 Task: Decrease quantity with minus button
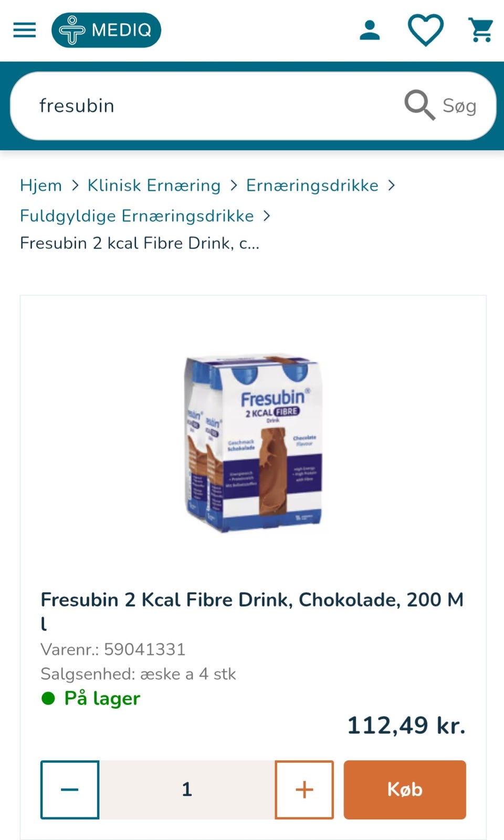click(x=70, y=790)
